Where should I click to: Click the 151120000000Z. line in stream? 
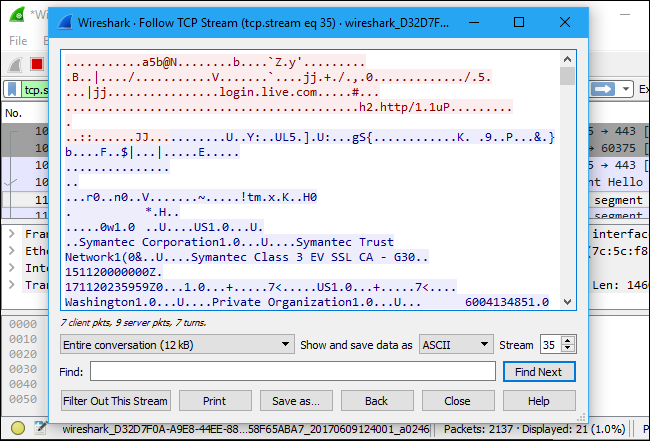[114, 272]
